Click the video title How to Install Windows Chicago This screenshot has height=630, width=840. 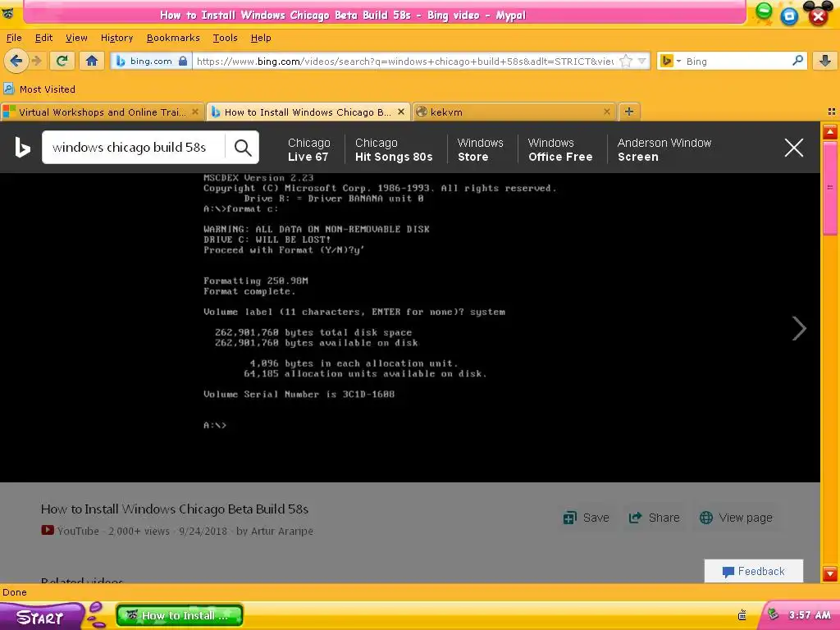175,509
